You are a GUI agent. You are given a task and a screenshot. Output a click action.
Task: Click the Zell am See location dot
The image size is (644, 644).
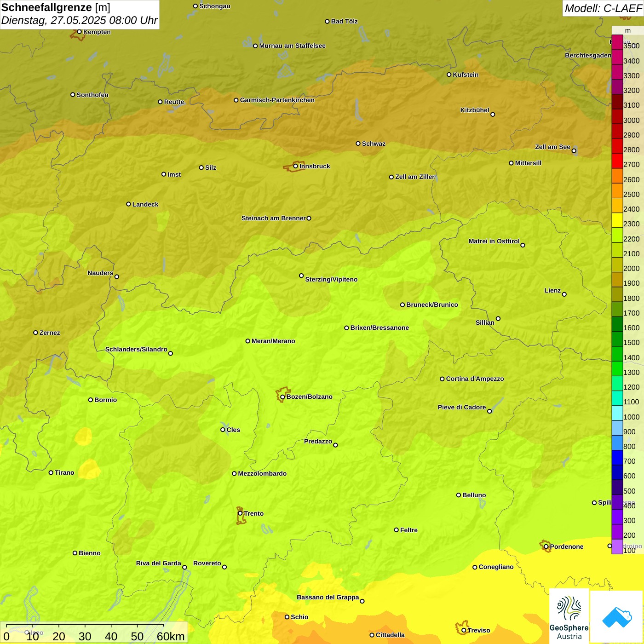pos(574,151)
